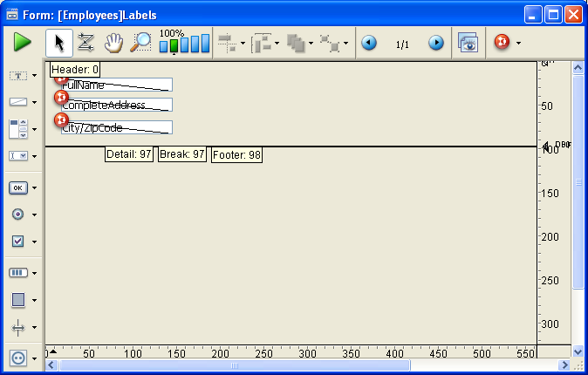Select the radio button tool
Viewport: 588px width, 375px height.
pos(18,215)
